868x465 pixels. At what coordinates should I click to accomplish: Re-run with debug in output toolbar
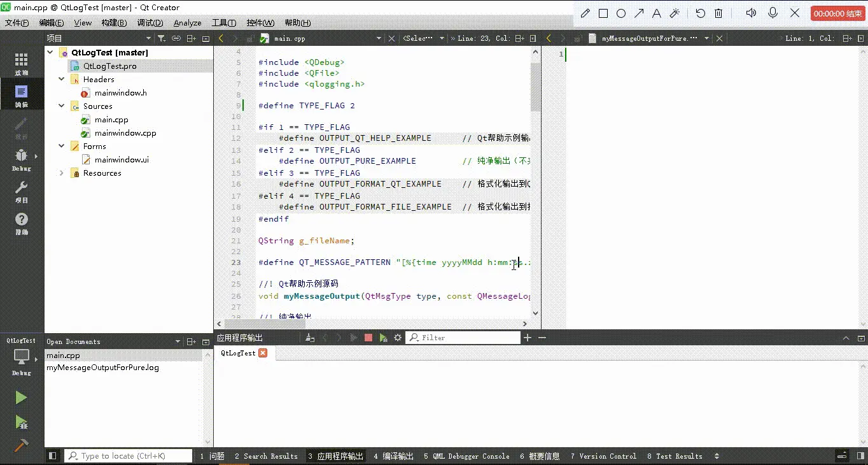click(x=383, y=338)
